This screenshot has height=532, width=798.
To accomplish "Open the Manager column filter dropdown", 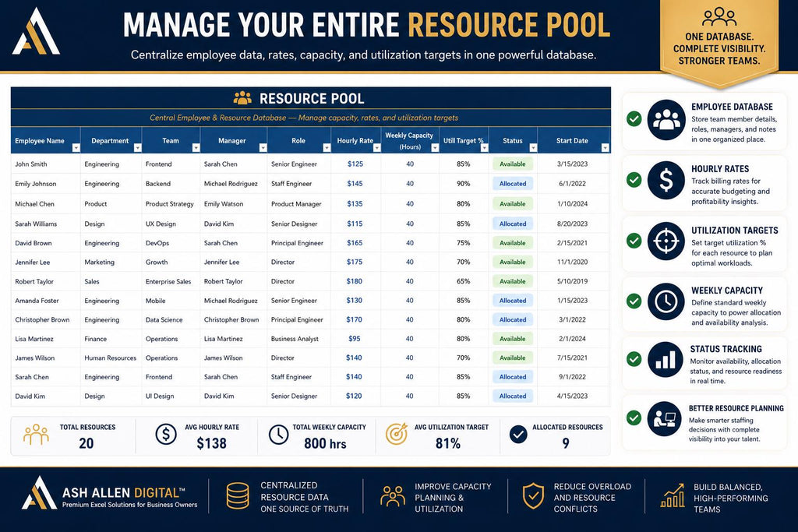I will (x=263, y=148).
